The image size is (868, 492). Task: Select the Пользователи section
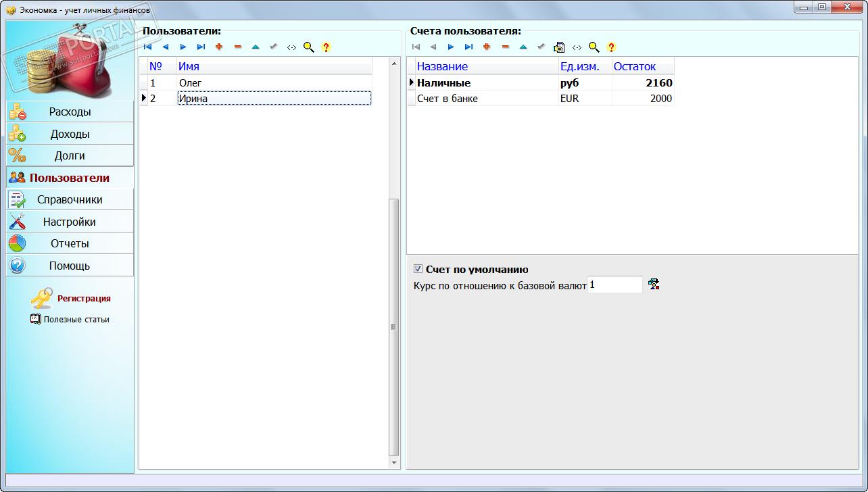(x=70, y=178)
